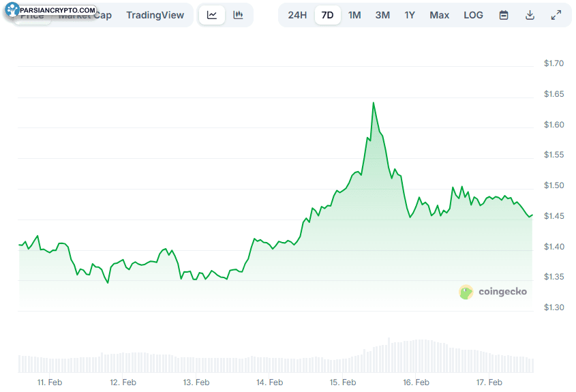Expand chart to fullscreen
Viewport: 576px width, 392px height.
[x=556, y=15]
